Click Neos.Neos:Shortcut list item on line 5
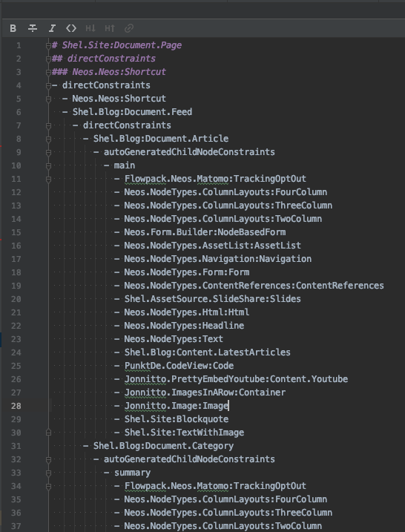This screenshot has height=532, width=405. click(x=119, y=99)
